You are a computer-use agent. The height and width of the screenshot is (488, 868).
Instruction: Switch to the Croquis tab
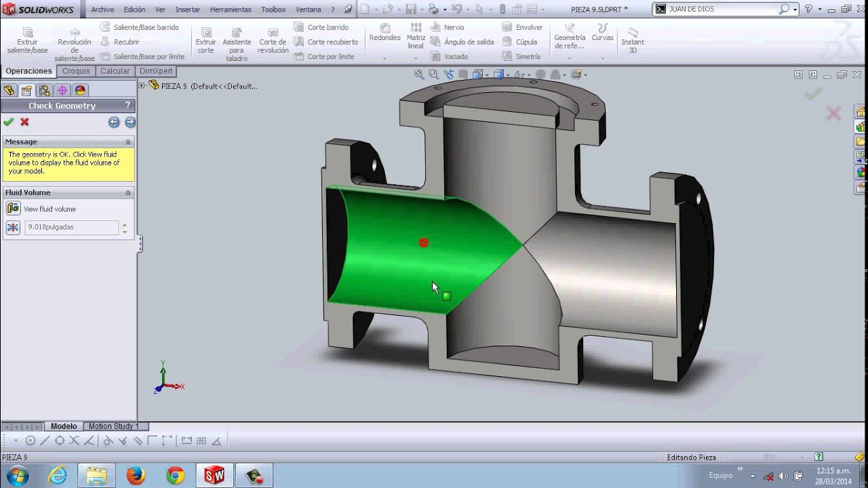click(76, 71)
